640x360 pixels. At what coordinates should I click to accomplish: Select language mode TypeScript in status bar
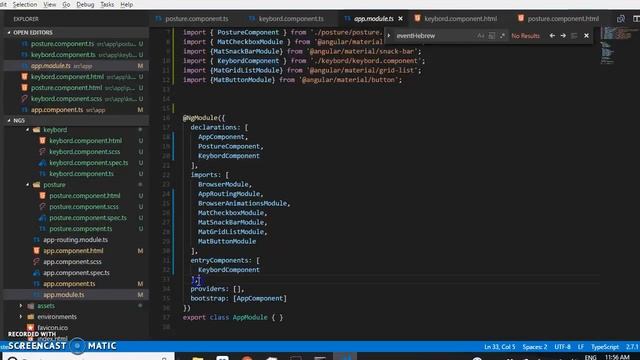coord(605,347)
